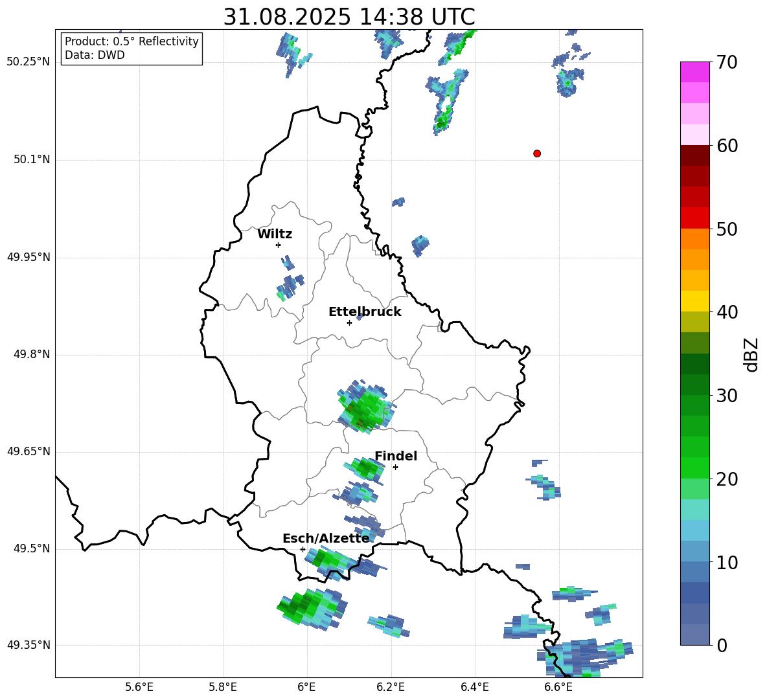Screen dimensions: 767x700
Task: Click the 6°E longitude label
Action: pos(306,687)
